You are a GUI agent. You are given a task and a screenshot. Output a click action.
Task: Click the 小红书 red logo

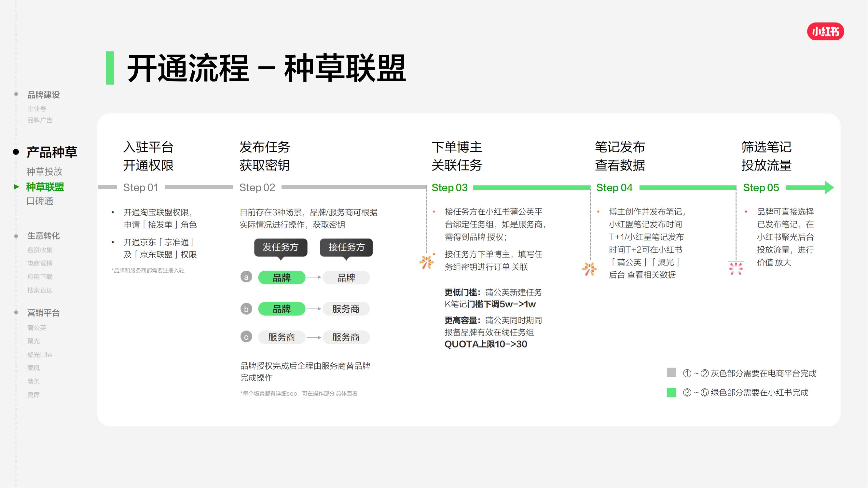pos(825,32)
